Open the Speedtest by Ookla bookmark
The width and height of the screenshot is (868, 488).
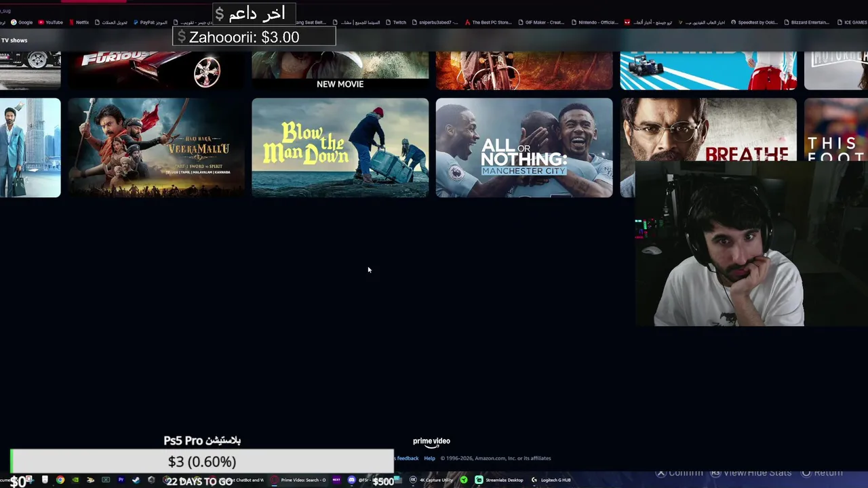(753, 22)
